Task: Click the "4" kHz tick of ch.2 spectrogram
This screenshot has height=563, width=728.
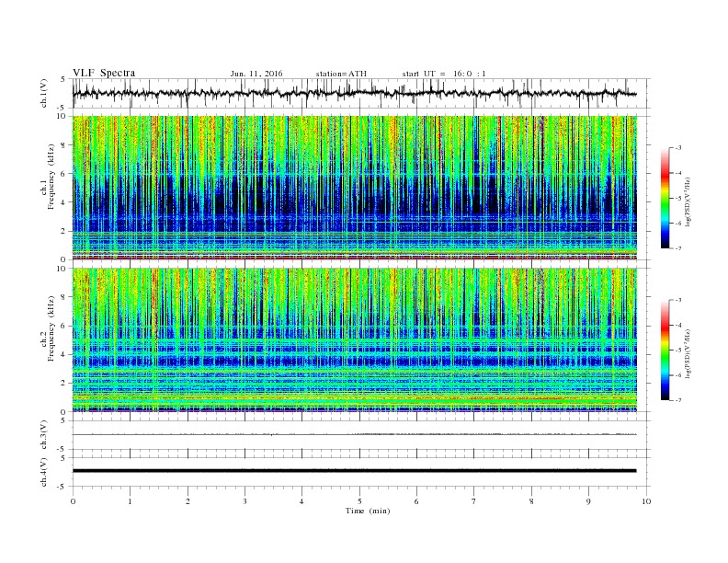Action: click(x=63, y=354)
